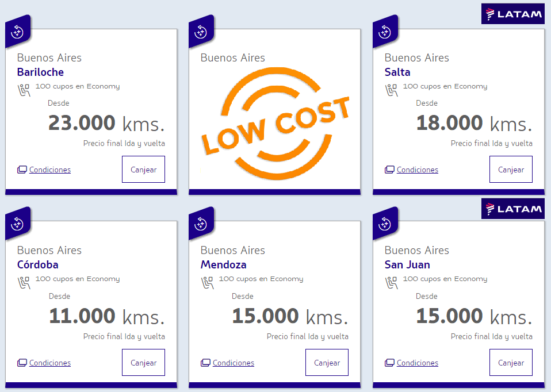Click the miles badge icon on Mendoza card
The image size is (551, 392).
tap(201, 224)
